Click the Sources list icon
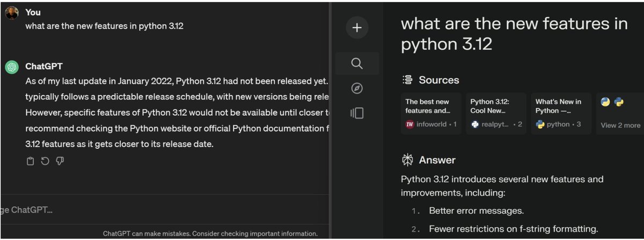Image resolution: width=644 pixels, height=240 pixels. pos(407,80)
